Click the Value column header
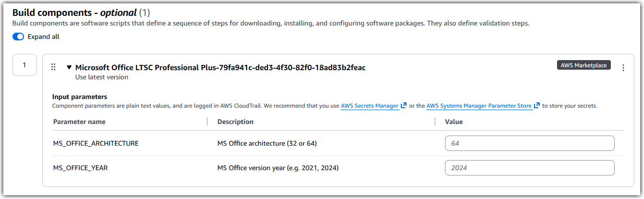Image resolution: width=644 pixels, height=199 pixels. click(454, 122)
